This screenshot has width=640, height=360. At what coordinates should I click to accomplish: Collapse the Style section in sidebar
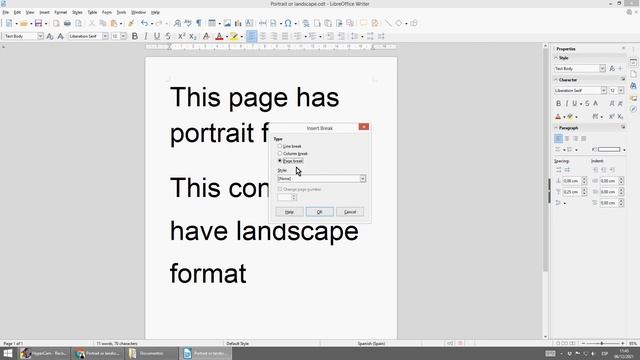(556, 58)
